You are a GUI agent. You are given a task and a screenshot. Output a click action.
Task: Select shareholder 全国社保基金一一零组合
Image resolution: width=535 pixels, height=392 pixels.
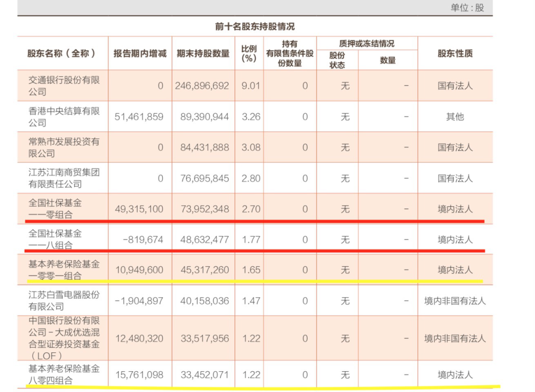point(55,209)
